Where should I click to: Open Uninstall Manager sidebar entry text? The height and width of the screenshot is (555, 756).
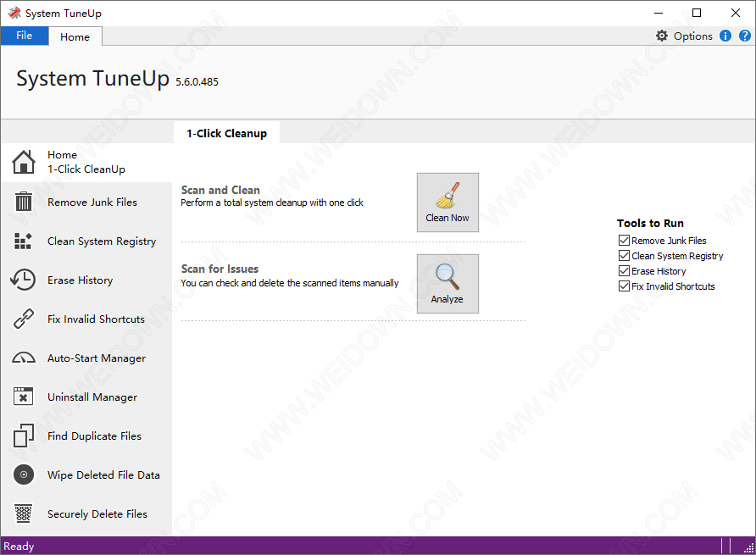coord(92,397)
